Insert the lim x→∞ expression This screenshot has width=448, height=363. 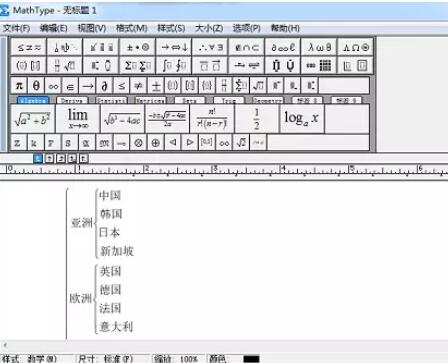(x=78, y=119)
